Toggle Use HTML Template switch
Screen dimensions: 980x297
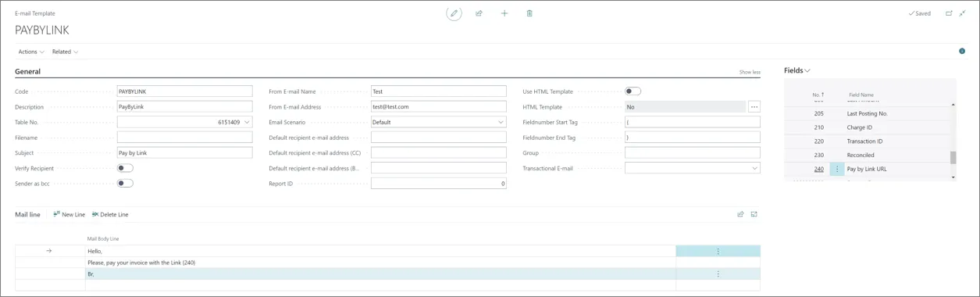pyautogui.click(x=633, y=91)
